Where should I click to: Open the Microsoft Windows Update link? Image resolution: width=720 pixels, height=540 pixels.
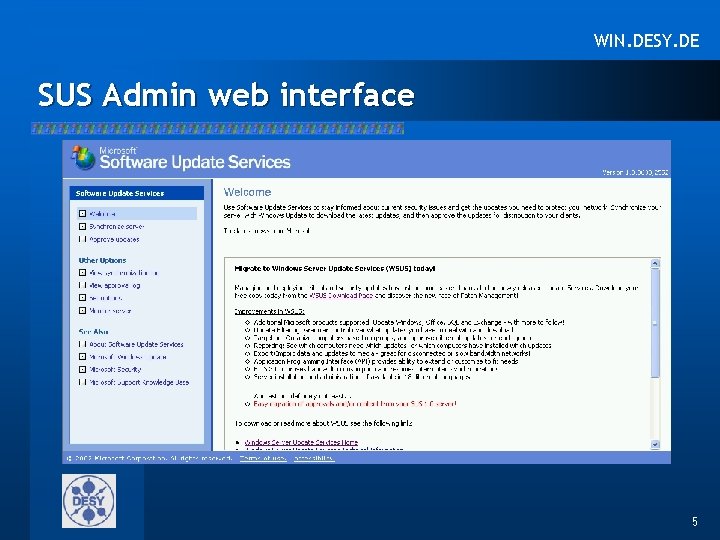point(128,357)
